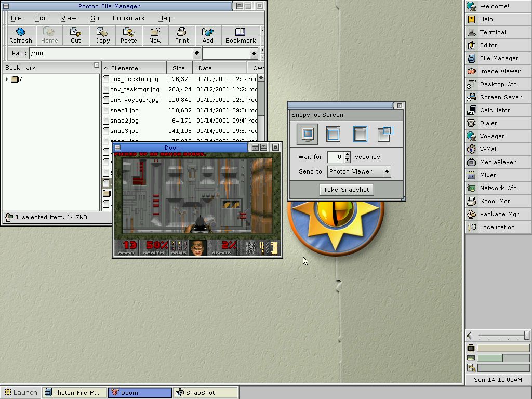Expand the Path history dropdown
This screenshot has height=399, width=532.
tap(197, 53)
